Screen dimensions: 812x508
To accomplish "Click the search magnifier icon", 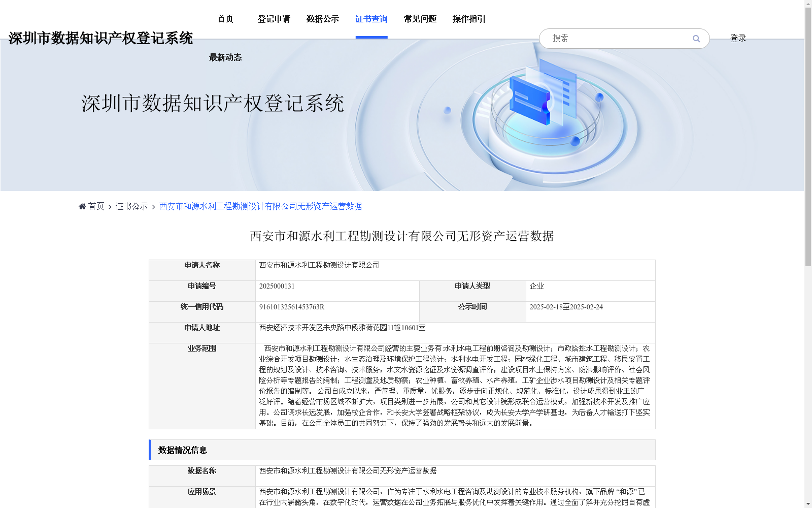I will click(696, 39).
